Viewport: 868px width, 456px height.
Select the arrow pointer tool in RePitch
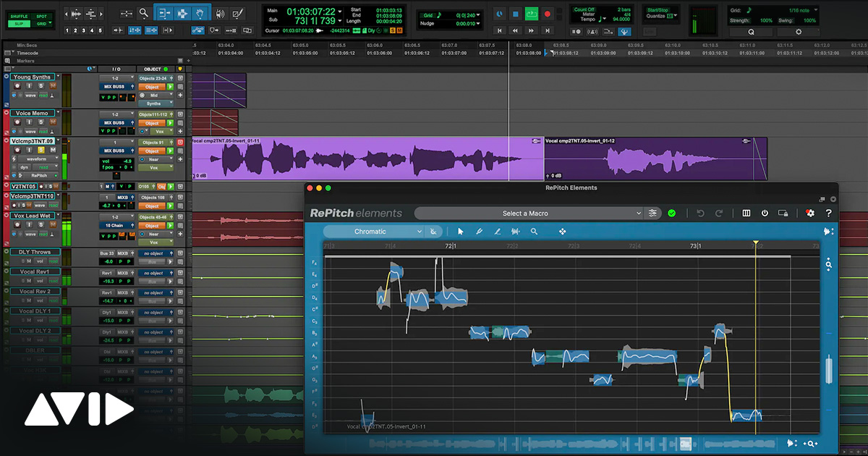click(461, 231)
